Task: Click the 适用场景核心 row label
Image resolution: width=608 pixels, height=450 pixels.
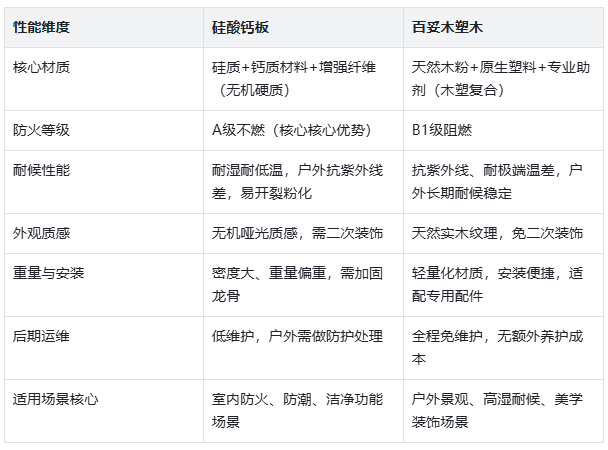Action: tap(55, 399)
